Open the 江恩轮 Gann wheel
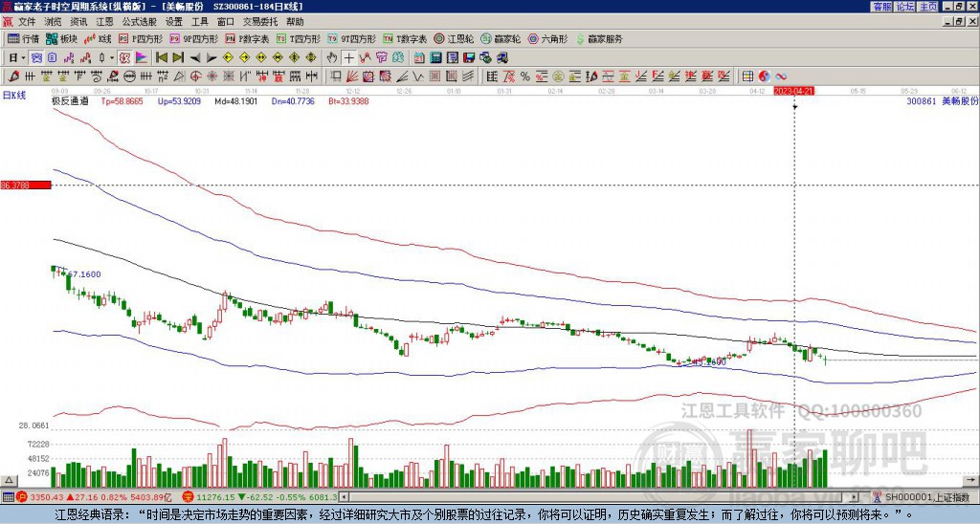The width and height of the screenshot is (980, 524). (454, 38)
